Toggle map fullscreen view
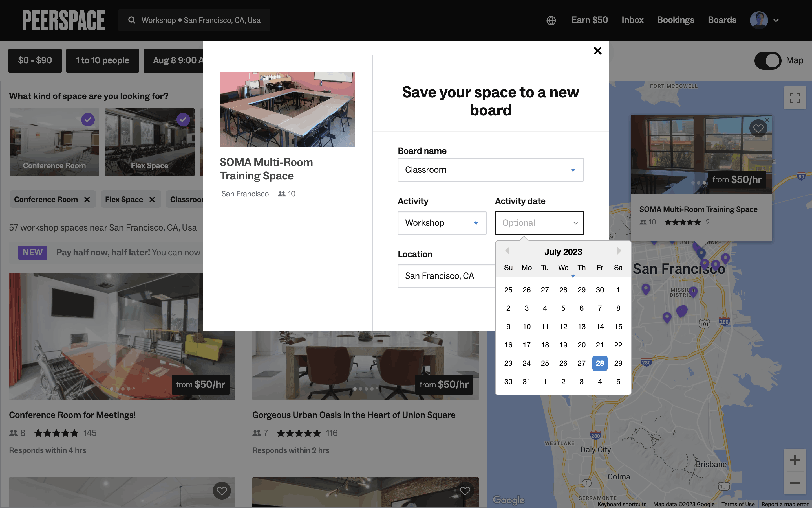 tap(795, 98)
